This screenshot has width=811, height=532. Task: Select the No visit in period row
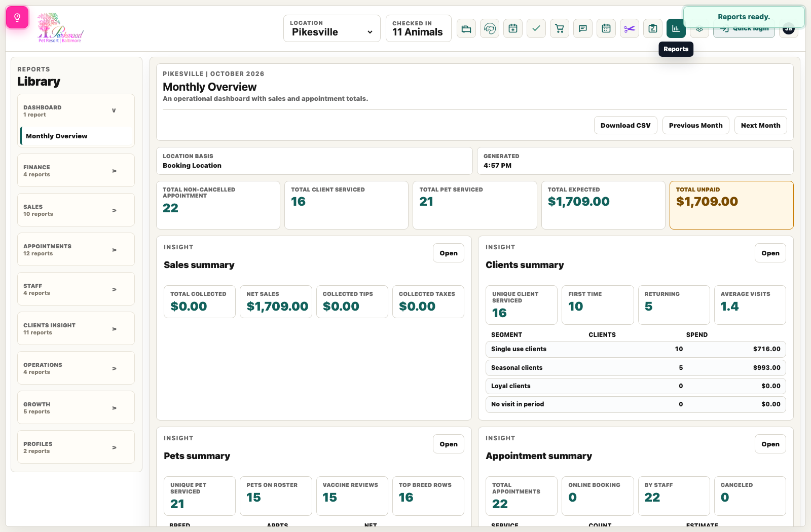pyautogui.click(x=636, y=404)
